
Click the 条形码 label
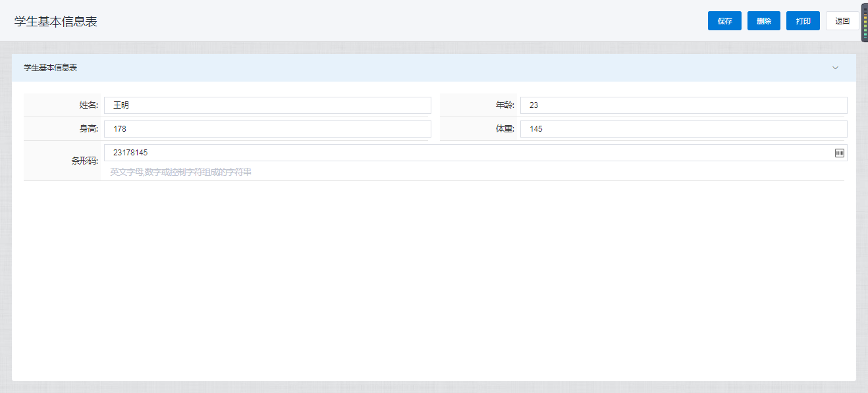85,161
